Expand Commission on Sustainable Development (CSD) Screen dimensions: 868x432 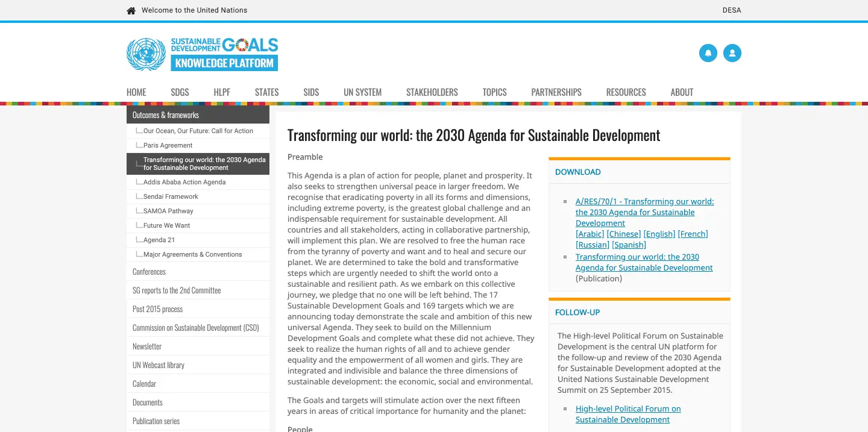click(198, 328)
